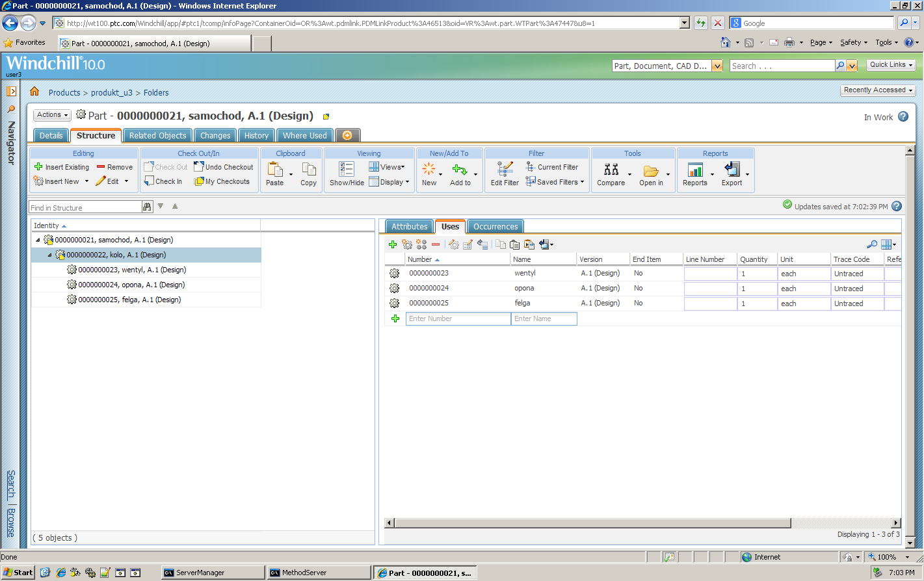
Task: Click the magnifier search icon in Uses table
Action: [872, 244]
